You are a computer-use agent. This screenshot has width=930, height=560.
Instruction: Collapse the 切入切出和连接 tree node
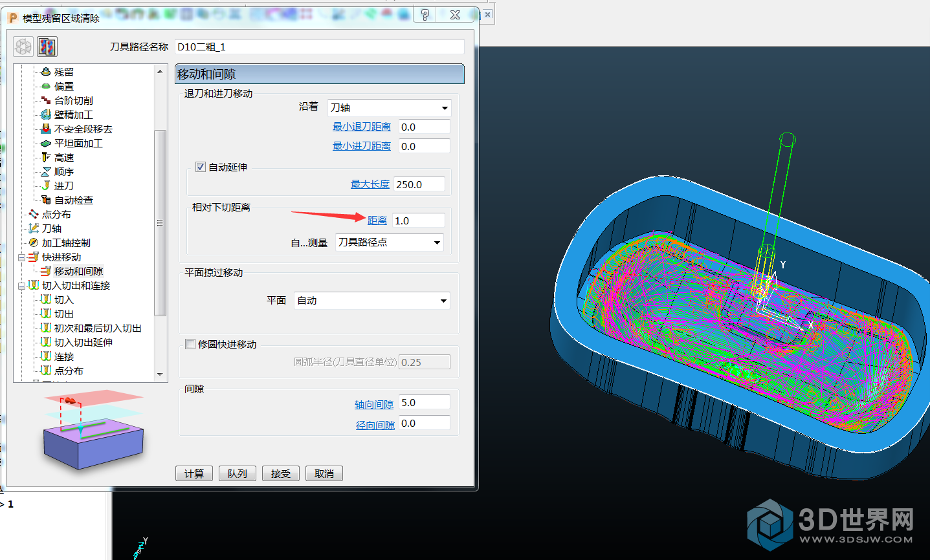21,286
